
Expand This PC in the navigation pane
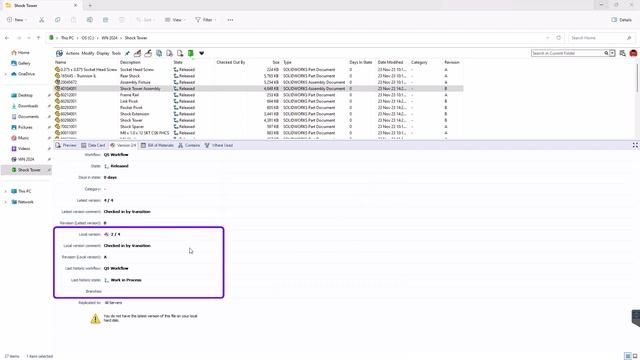pyautogui.click(x=6, y=191)
